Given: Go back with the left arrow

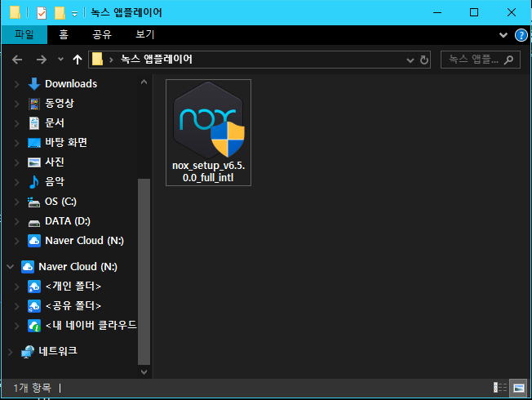Looking at the screenshot, I should tap(17, 60).
